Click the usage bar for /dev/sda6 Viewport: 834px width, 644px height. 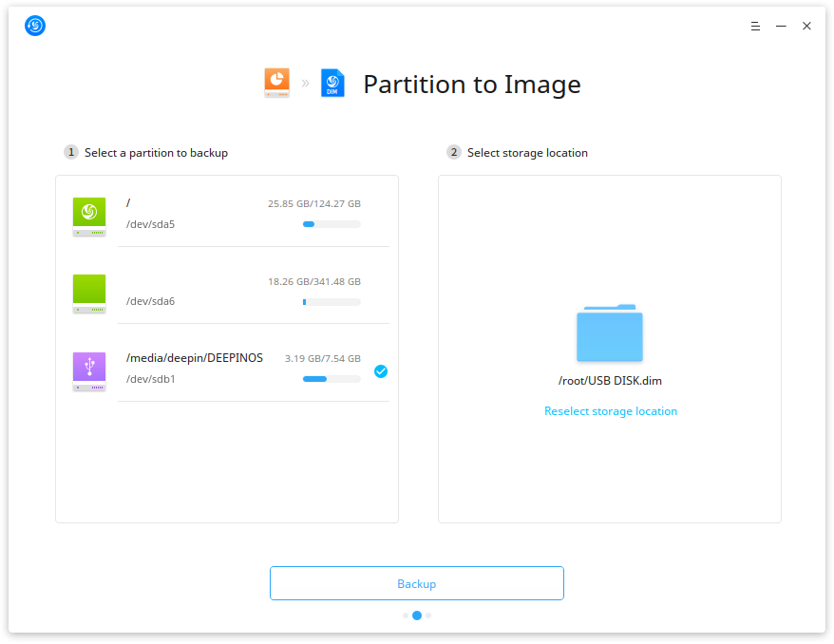pyautogui.click(x=332, y=302)
